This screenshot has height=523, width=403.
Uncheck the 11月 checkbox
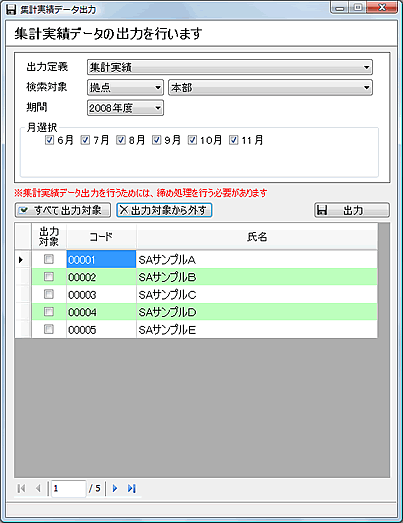[234, 140]
